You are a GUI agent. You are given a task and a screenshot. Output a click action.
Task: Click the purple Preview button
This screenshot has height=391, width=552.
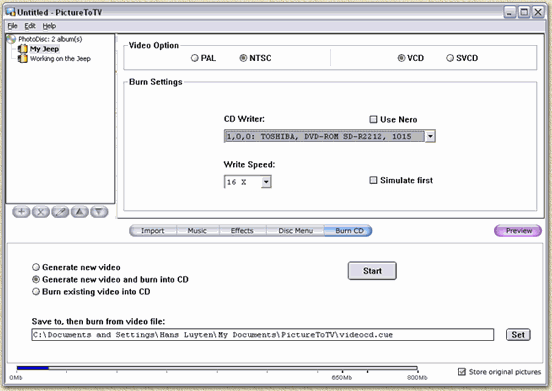[518, 231]
